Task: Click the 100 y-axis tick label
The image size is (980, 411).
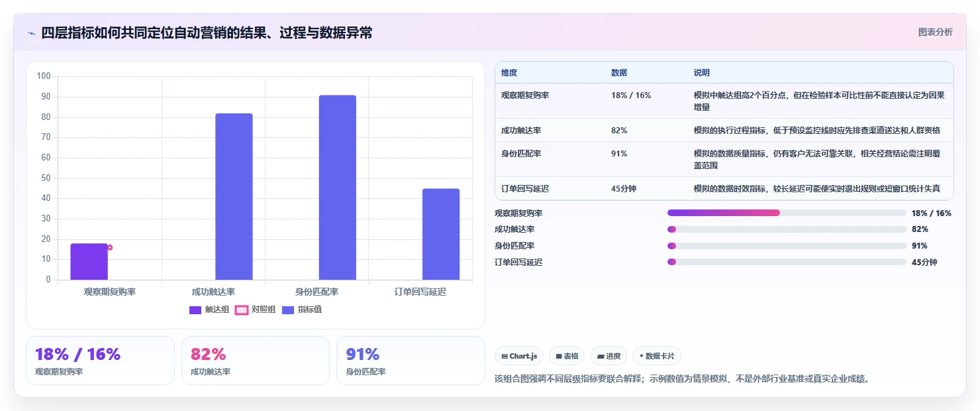Action: coord(44,76)
